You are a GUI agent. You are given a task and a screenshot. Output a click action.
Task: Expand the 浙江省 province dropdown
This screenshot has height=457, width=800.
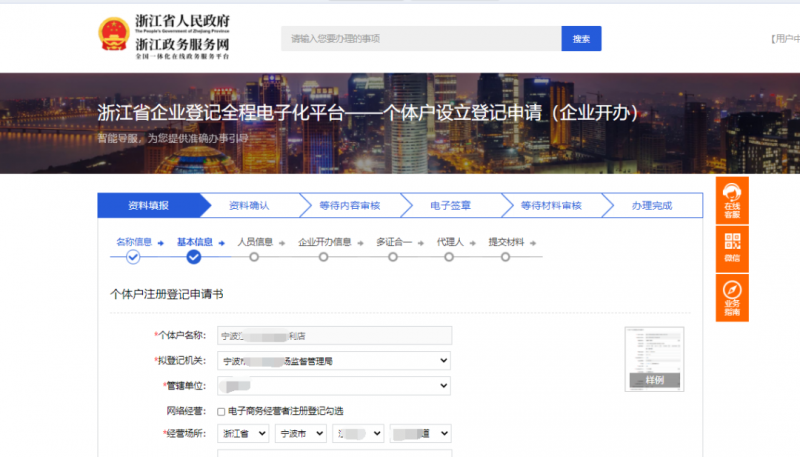click(x=243, y=434)
